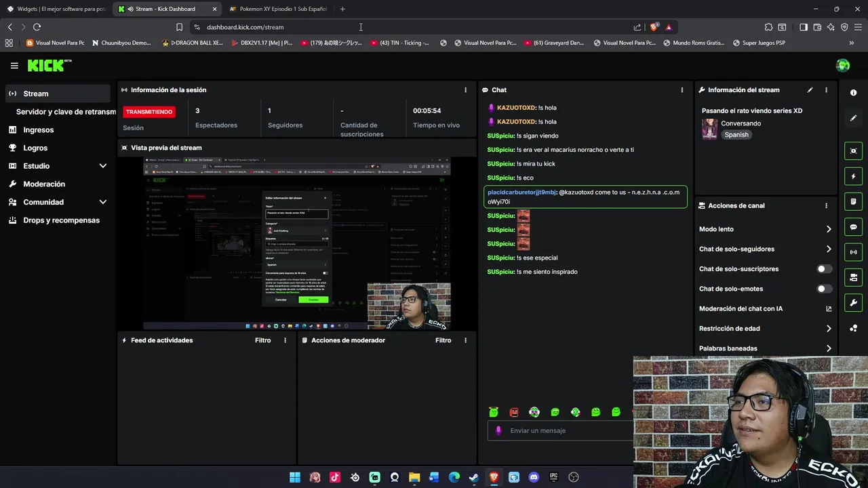The image size is (868, 488).
Task: Open Modo lento settings arrow
Action: [829, 229]
